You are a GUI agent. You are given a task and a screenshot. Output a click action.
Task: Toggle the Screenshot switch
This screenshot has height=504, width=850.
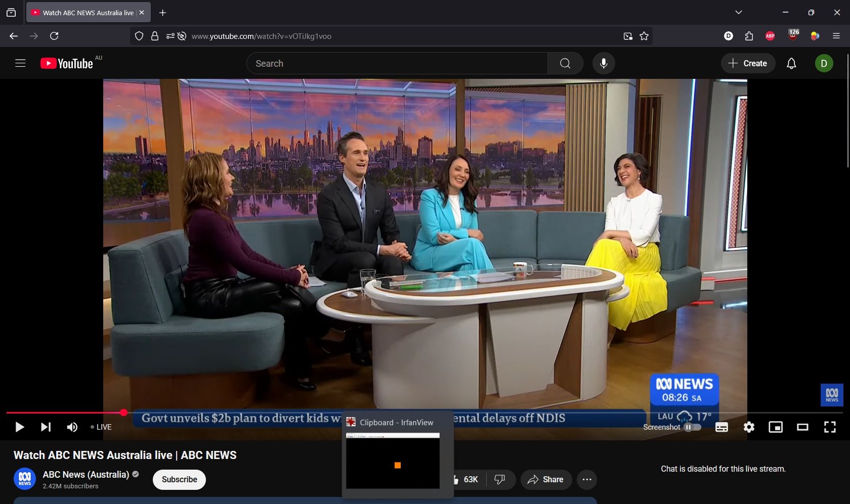click(692, 427)
